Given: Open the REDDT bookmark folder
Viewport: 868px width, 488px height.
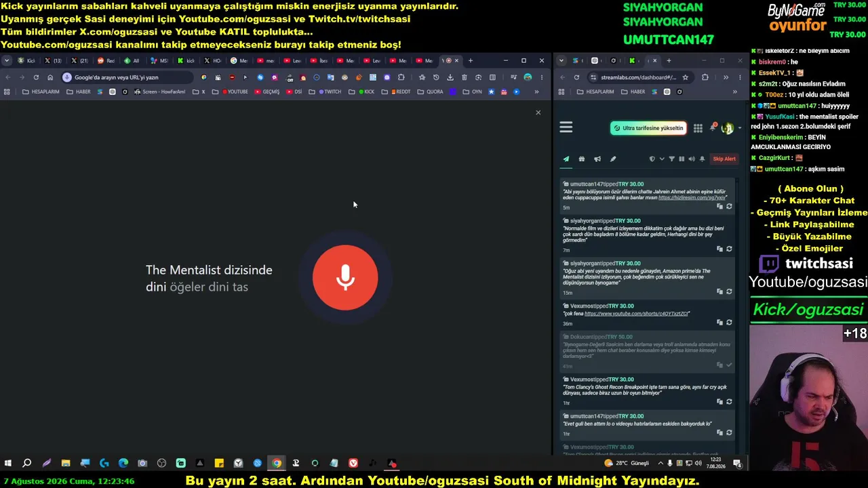Looking at the screenshot, I should coord(396,91).
